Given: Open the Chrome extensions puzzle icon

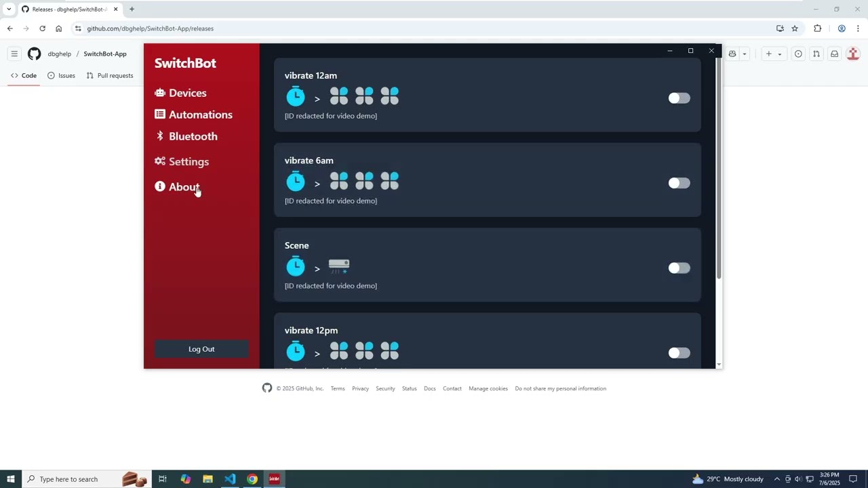Looking at the screenshot, I should pyautogui.click(x=817, y=28).
